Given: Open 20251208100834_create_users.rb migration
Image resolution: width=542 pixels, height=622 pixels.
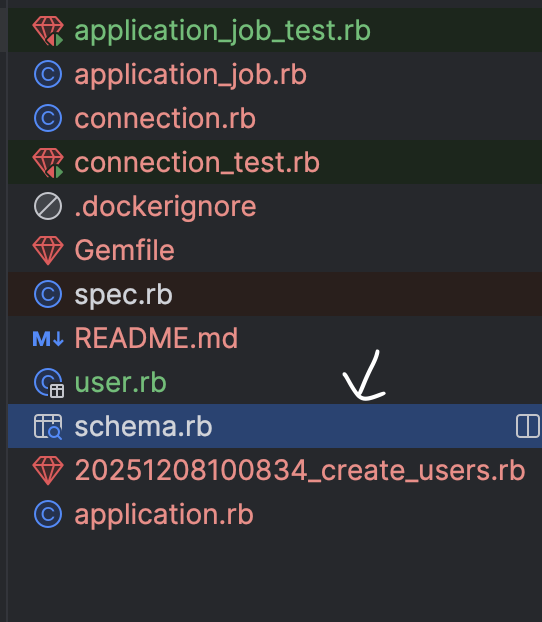Looking at the screenshot, I should coord(300,470).
